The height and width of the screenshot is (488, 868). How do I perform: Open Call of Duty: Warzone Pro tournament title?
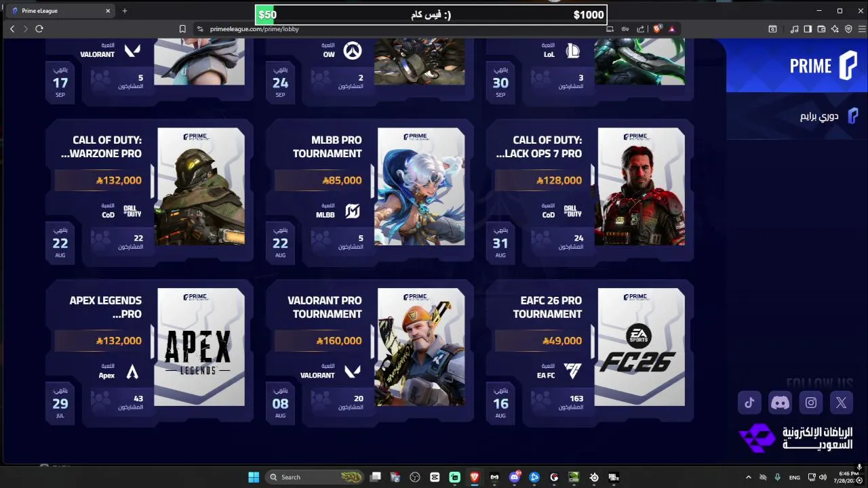(x=101, y=146)
